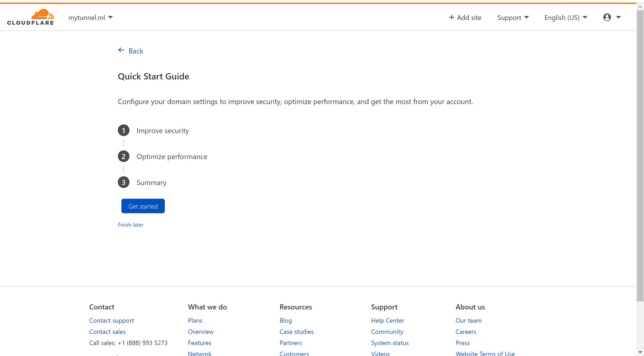This screenshot has width=644, height=356.
Task: Open the English (US) language dropdown
Action: (x=566, y=17)
